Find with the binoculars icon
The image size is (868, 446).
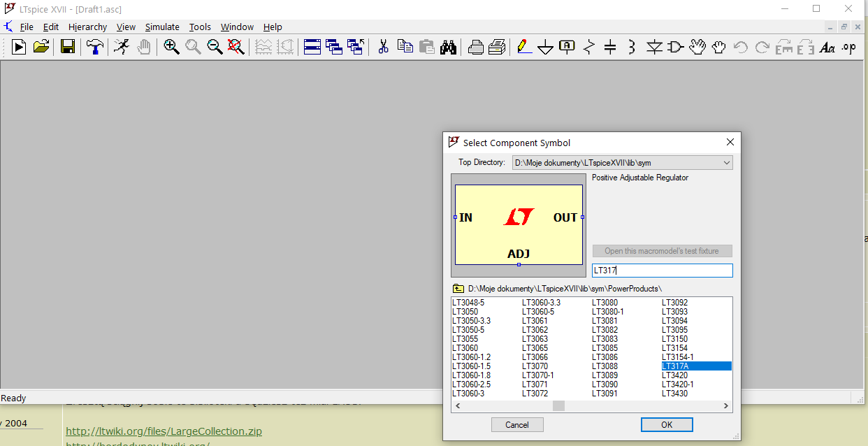pyautogui.click(x=448, y=47)
